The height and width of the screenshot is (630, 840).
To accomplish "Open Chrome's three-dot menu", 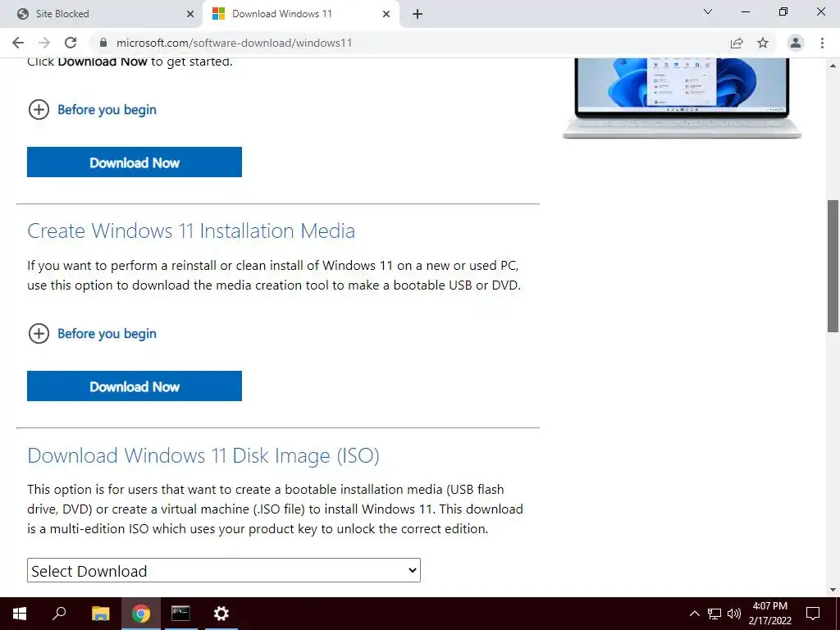I will pos(822,43).
